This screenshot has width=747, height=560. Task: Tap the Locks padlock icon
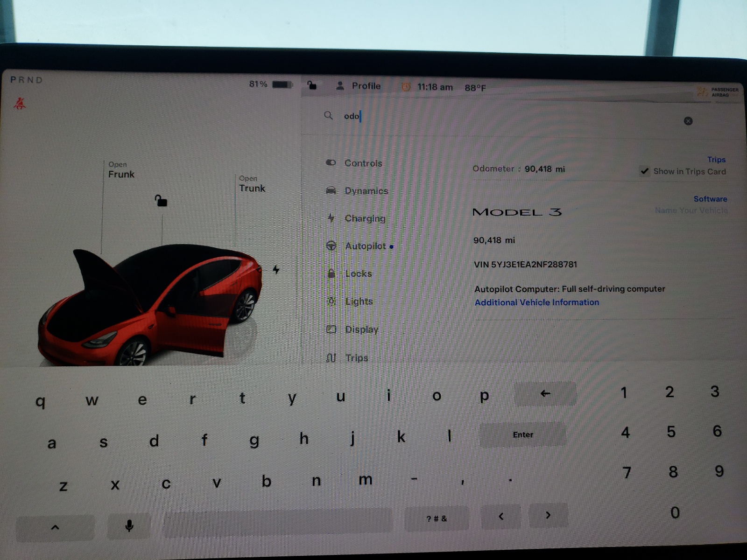[x=331, y=273]
